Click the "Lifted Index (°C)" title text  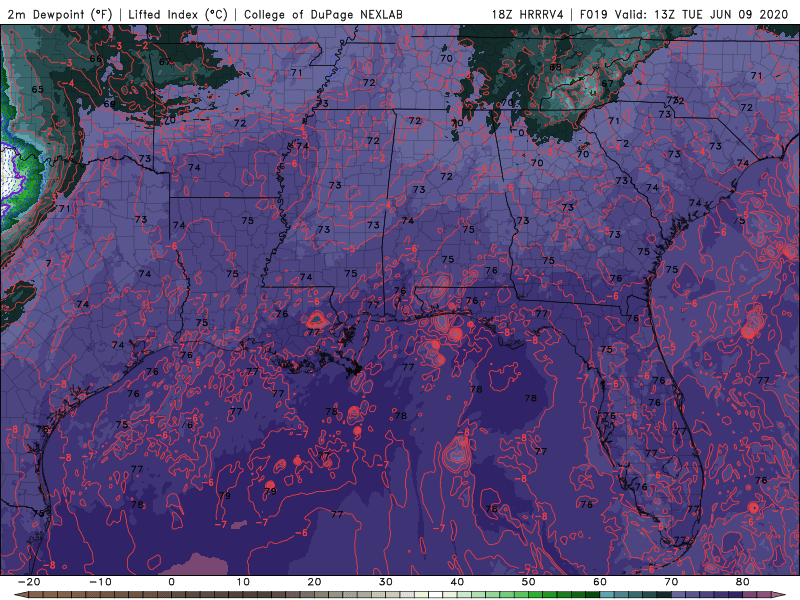tap(178, 14)
